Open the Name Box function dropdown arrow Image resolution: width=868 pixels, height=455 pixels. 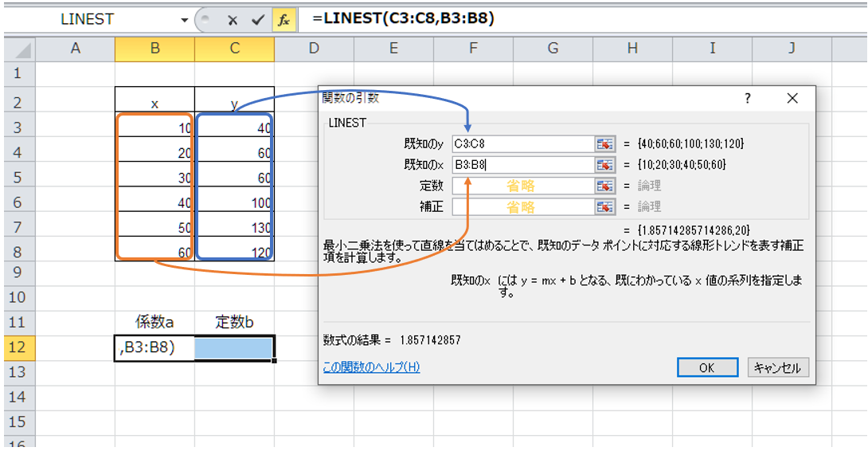(x=184, y=20)
